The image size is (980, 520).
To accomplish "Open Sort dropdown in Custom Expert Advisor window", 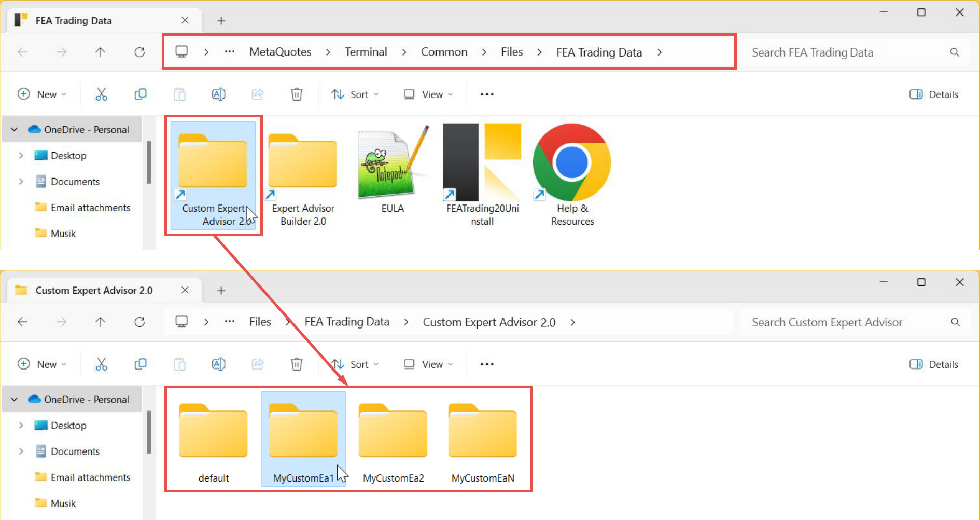I will 356,364.
